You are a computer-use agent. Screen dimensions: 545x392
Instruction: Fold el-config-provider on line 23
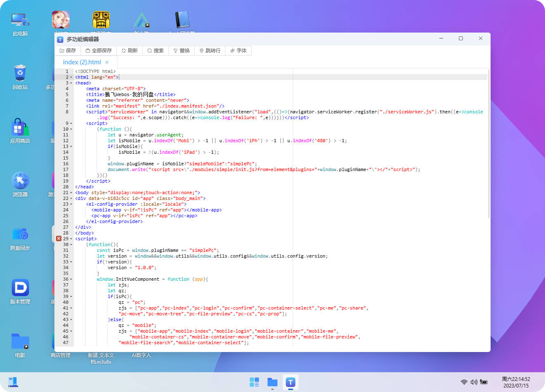[71, 204]
